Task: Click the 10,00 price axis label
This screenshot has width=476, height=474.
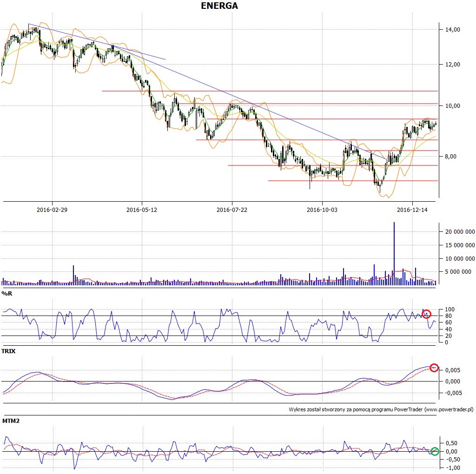Action: (453, 105)
